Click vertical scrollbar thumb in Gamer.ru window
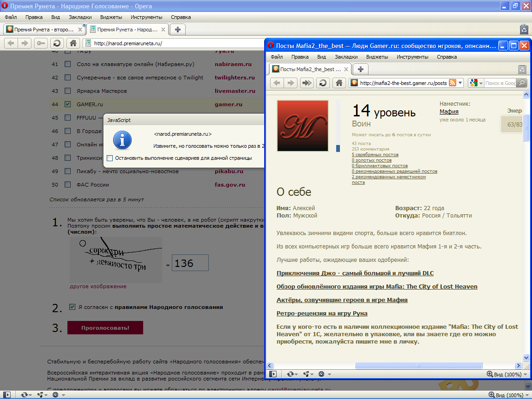Viewport: 532px width, 399px height. click(x=526, y=127)
